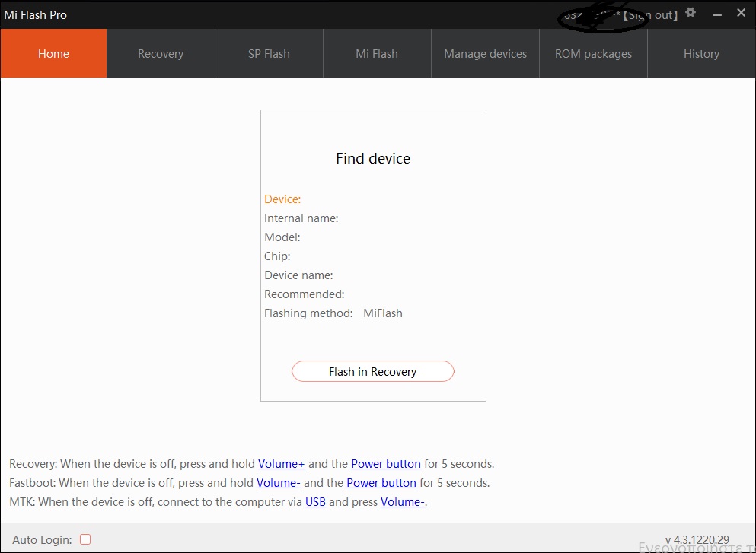Image resolution: width=756 pixels, height=553 pixels.
Task: Click the Find device heading
Action: click(373, 159)
